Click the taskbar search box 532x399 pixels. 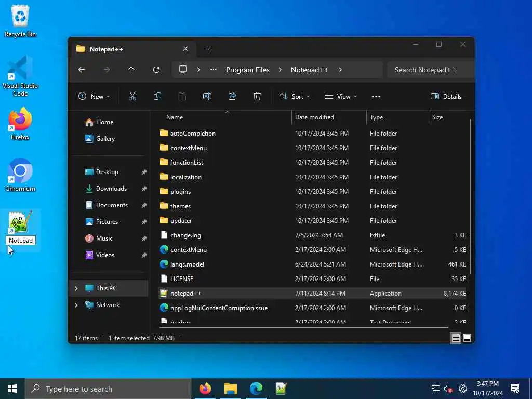click(x=108, y=389)
